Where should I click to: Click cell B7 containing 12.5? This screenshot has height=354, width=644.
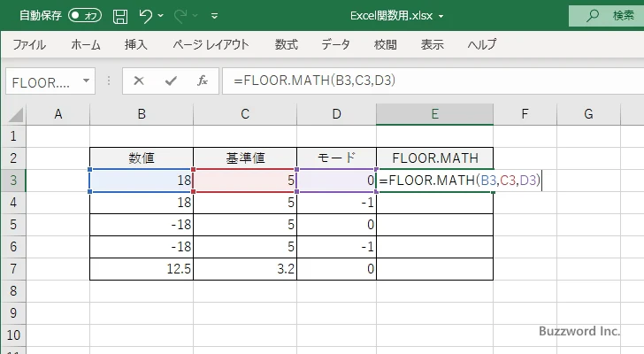[x=142, y=269]
